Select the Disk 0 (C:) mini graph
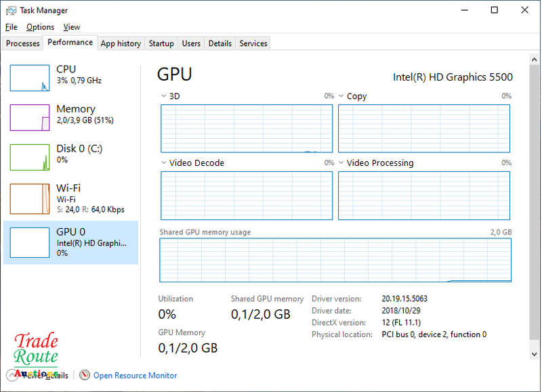The width and height of the screenshot is (542, 392). point(30,158)
